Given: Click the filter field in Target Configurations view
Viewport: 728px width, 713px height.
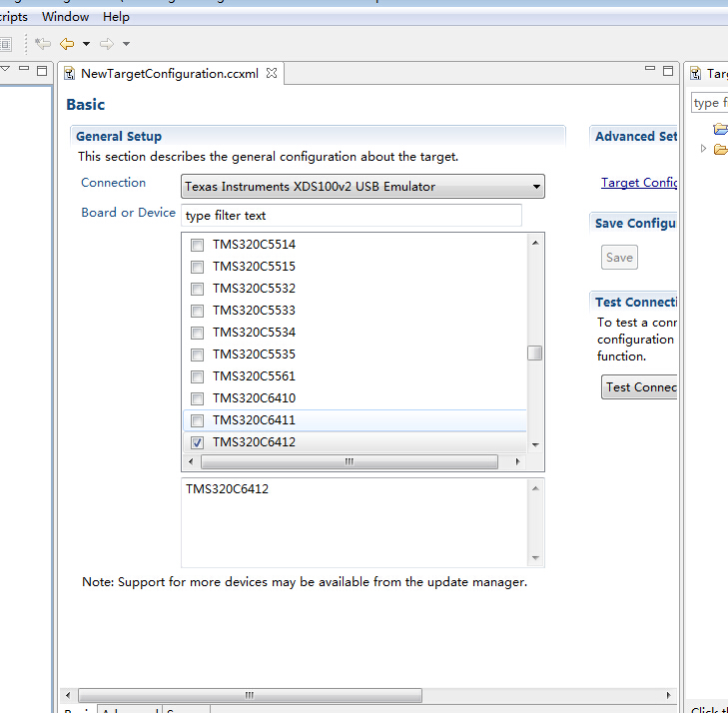Looking at the screenshot, I should [x=710, y=103].
